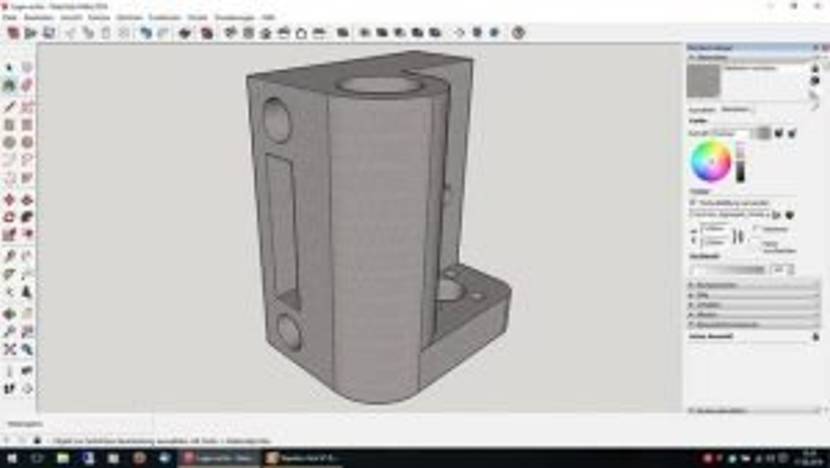Screen dimensions: 830x468
Task: Pick the eyedropper sample paint icon
Action: (814, 94)
